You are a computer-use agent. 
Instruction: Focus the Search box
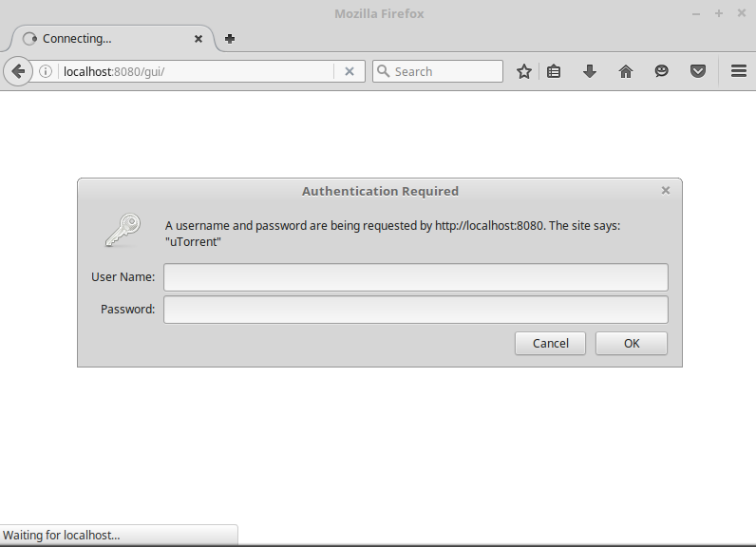coord(438,71)
